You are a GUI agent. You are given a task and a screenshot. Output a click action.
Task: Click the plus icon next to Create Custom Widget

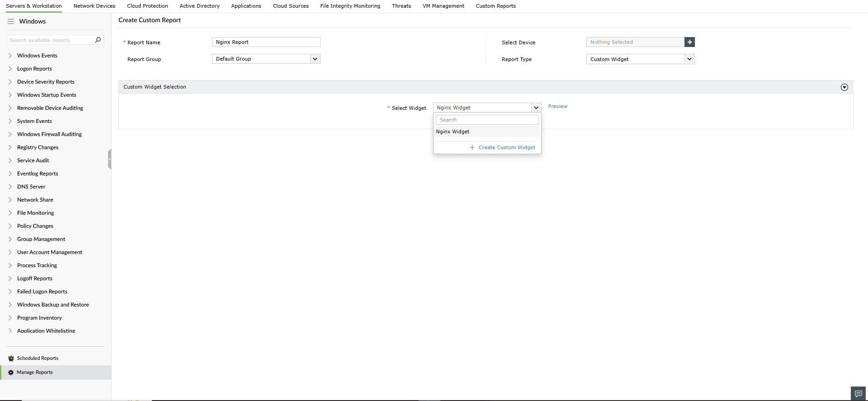click(472, 147)
